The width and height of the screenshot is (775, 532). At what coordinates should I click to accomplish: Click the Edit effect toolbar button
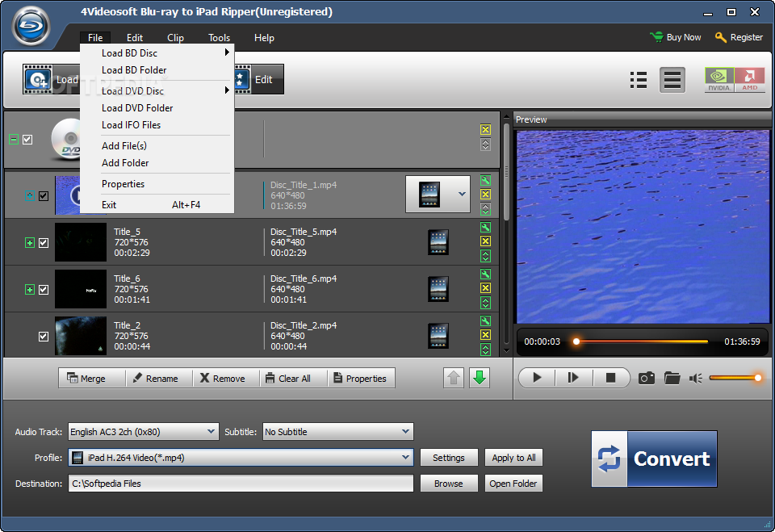pyautogui.click(x=259, y=79)
